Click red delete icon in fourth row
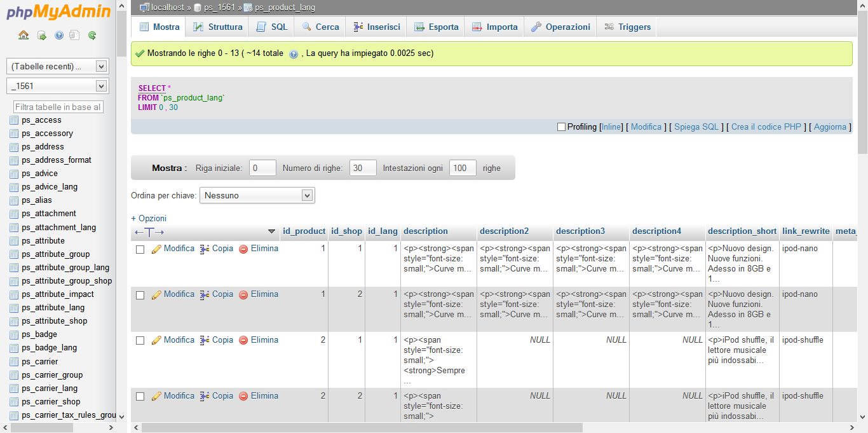The image size is (868, 433). pyautogui.click(x=243, y=396)
